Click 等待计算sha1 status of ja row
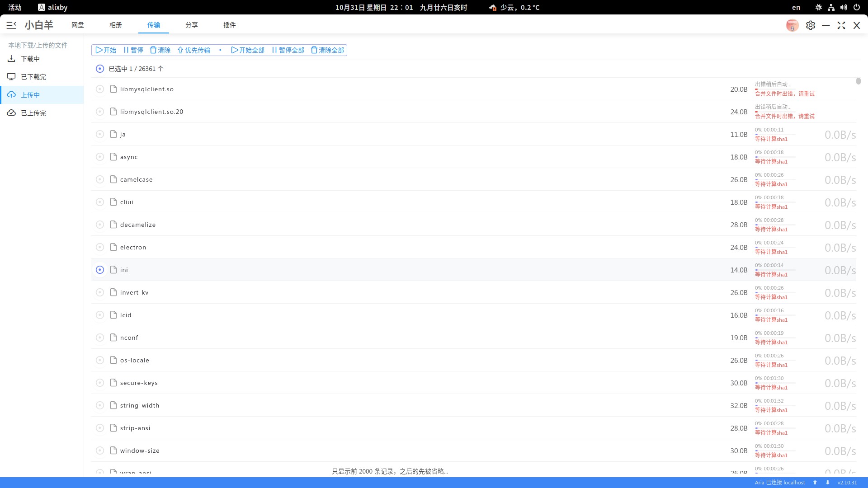This screenshot has width=868, height=488. tap(771, 139)
